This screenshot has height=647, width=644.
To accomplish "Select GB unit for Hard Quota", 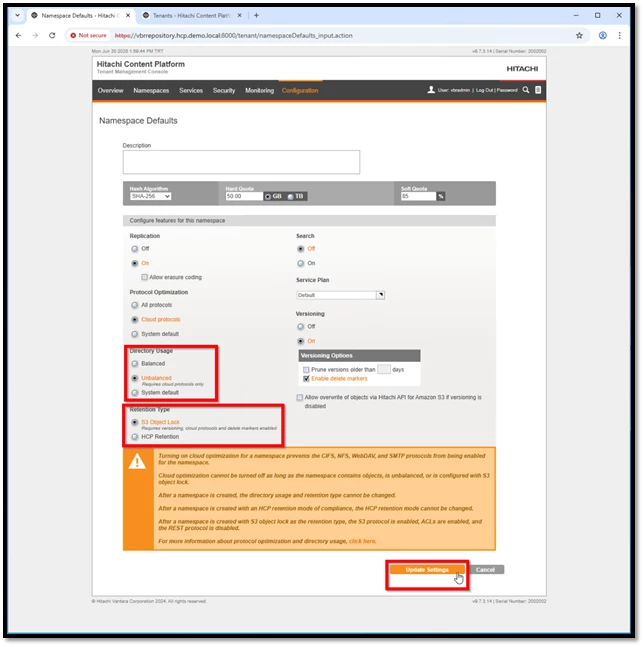I will [x=268, y=197].
